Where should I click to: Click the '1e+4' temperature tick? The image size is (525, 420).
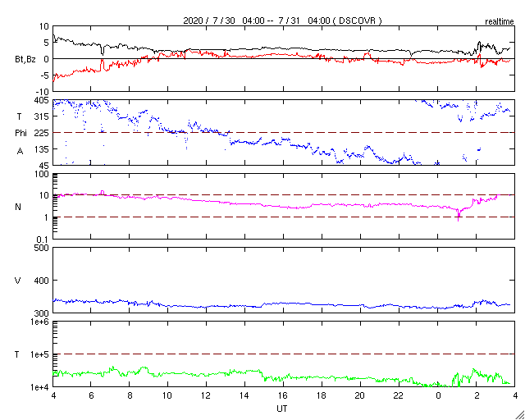coord(40,387)
